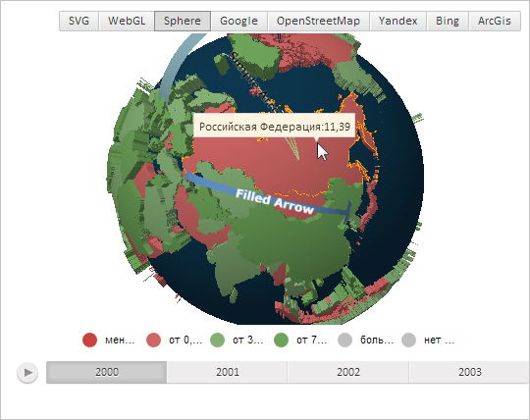The image size is (530, 420).
Task: Switch to the SVG map tab
Action: [79, 21]
